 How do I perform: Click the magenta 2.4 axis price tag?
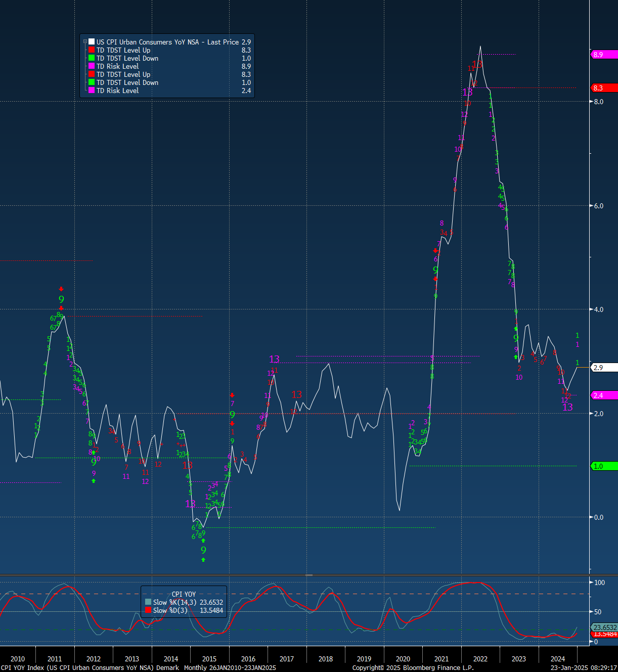click(604, 395)
